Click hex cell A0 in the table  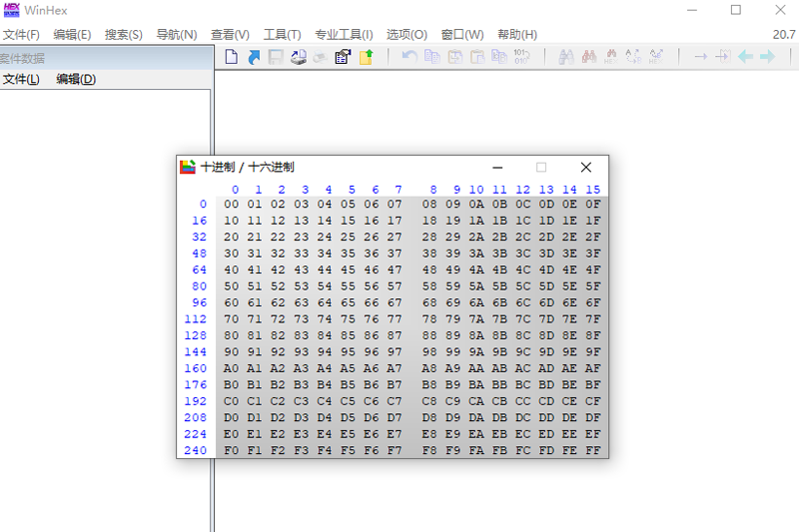[232, 368]
